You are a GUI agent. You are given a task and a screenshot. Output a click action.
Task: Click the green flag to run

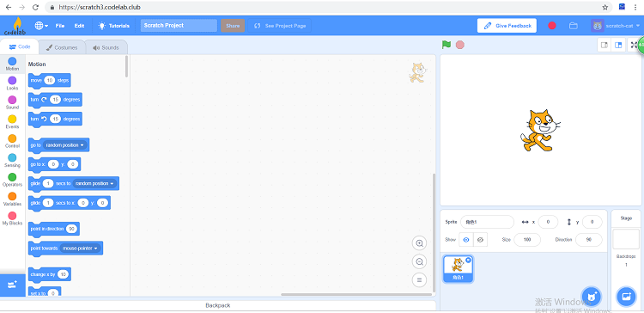click(447, 45)
